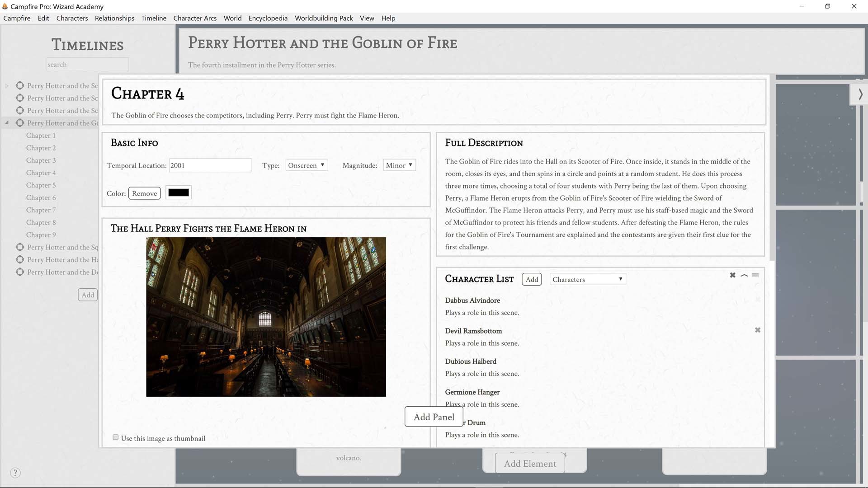The width and height of the screenshot is (868, 488).
Task: Click the black color swatch in Basic Info
Action: pos(178,192)
